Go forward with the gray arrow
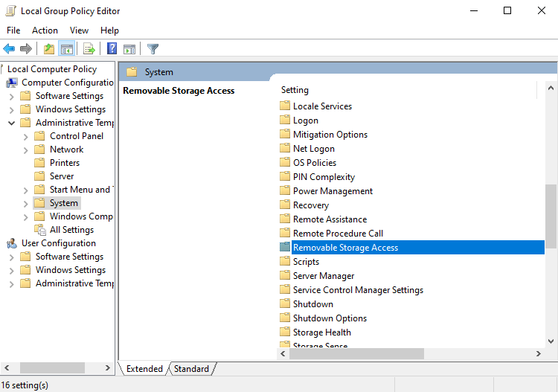The height and width of the screenshot is (392, 558). point(25,49)
